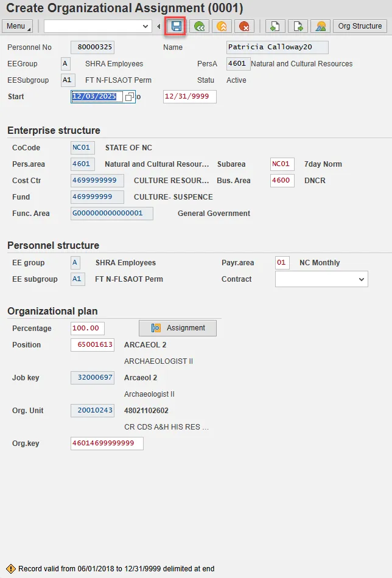Click the green Back arrow icon

[x=198, y=26]
